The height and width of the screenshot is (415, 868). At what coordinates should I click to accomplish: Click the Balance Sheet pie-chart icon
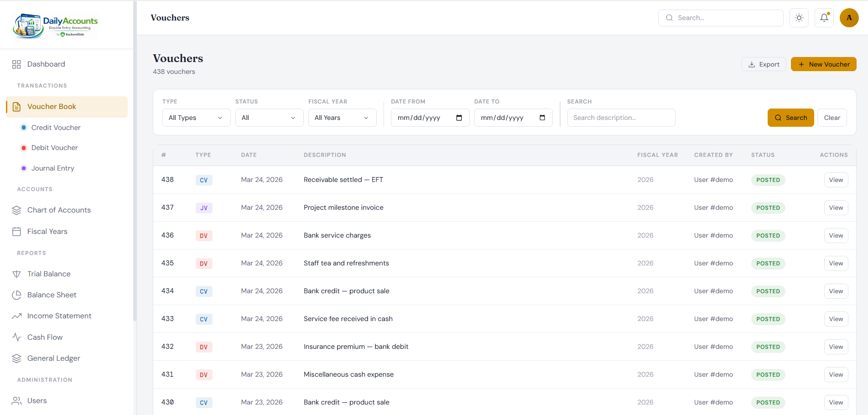[x=16, y=295]
